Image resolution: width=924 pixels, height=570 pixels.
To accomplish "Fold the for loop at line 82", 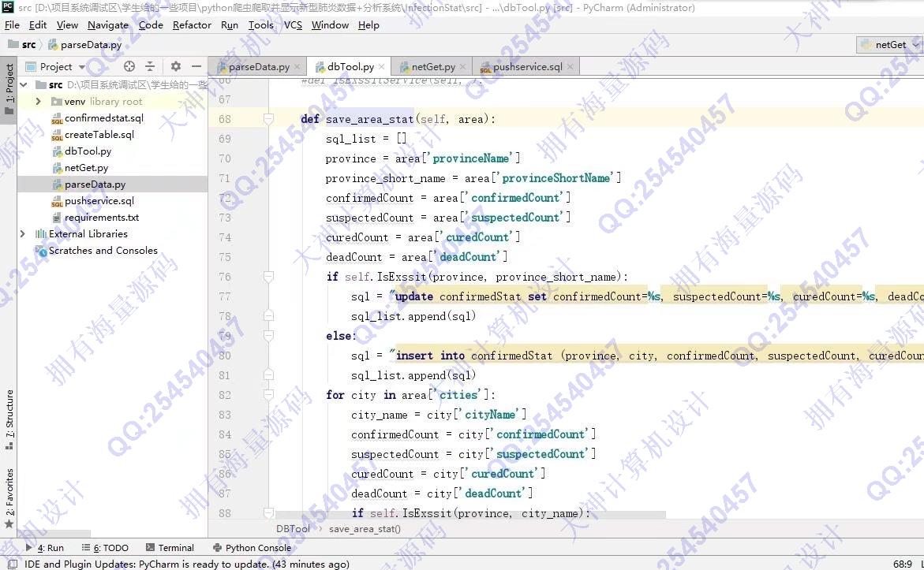I will pos(268,394).
